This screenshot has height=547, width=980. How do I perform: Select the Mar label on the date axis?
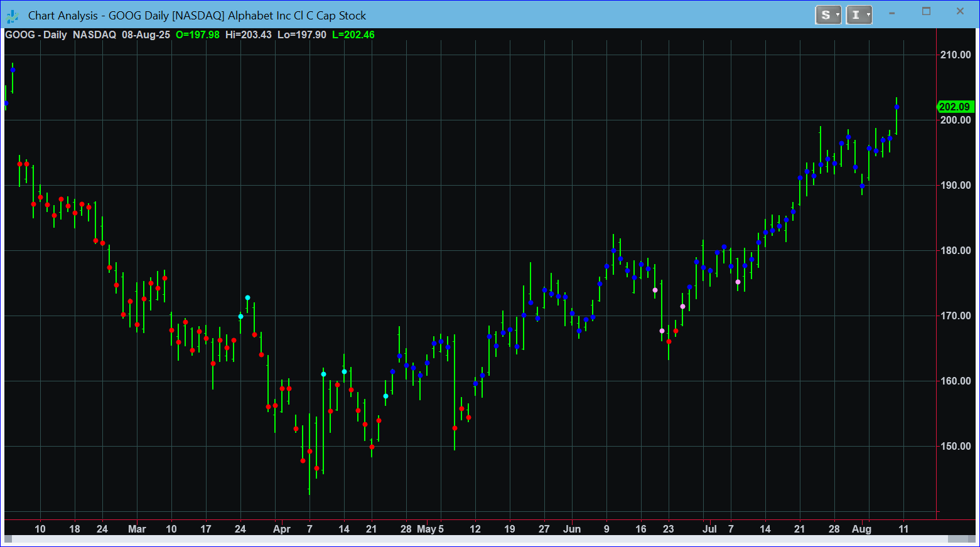(x=137, y=529)
